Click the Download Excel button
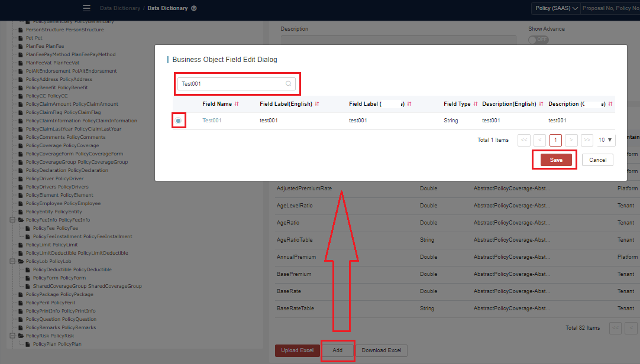 (381, 350)
